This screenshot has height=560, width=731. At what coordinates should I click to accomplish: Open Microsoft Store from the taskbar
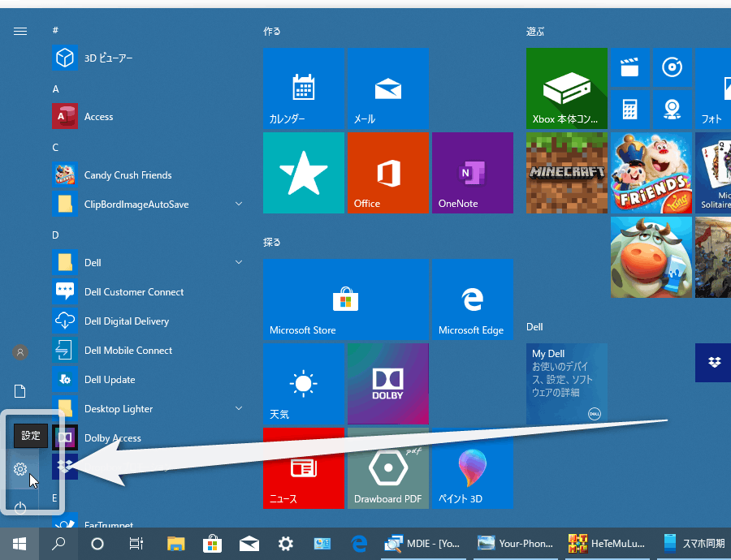[x=212, y=544]
